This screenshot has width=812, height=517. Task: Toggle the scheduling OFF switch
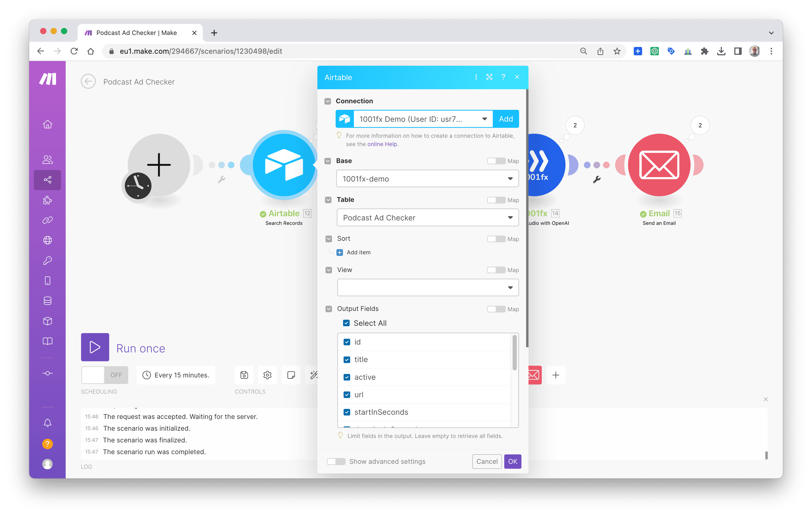104,375
